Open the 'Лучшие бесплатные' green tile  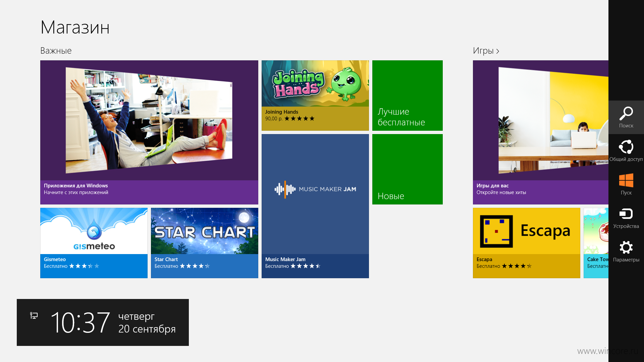(408, 96)
